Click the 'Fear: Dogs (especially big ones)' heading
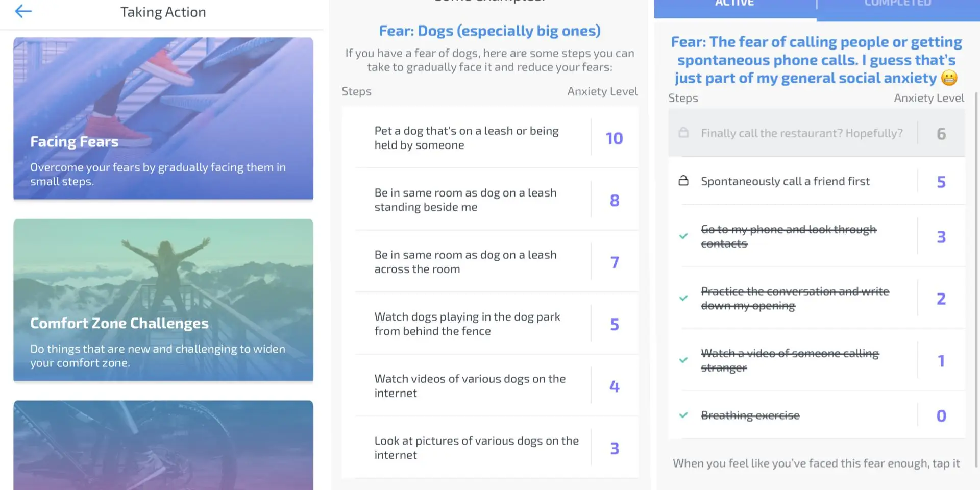Image resolution: width=980 pixels, height=490 pixels. click(x=490, y=31)
